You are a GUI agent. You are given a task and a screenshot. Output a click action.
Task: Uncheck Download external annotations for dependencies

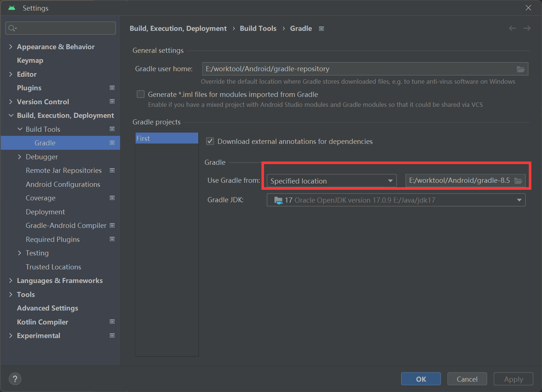click(210, 141)
